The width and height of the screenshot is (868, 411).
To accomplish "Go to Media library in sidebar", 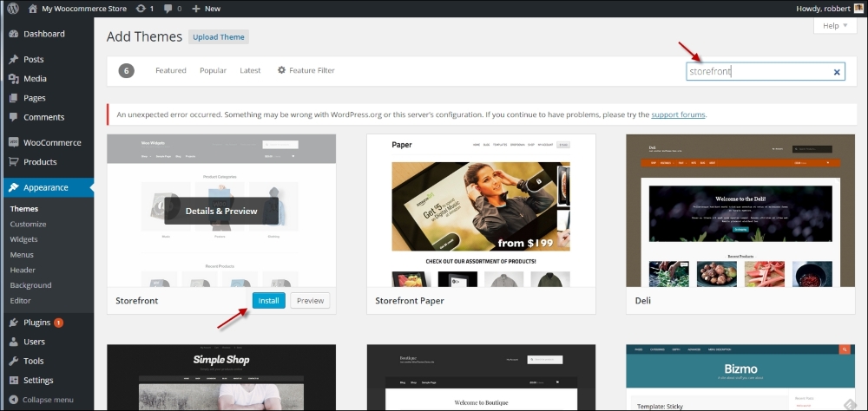I will [x=35, y=79].
